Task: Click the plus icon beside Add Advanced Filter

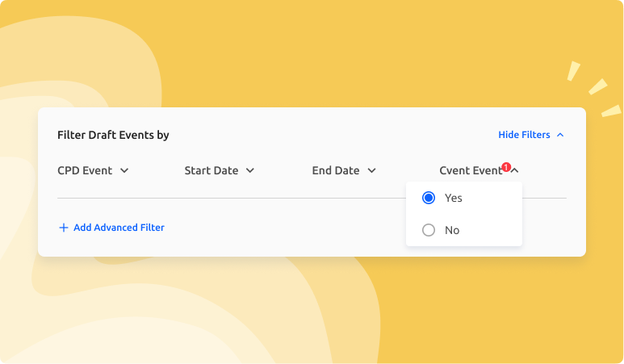Action: tap(64, 228)
